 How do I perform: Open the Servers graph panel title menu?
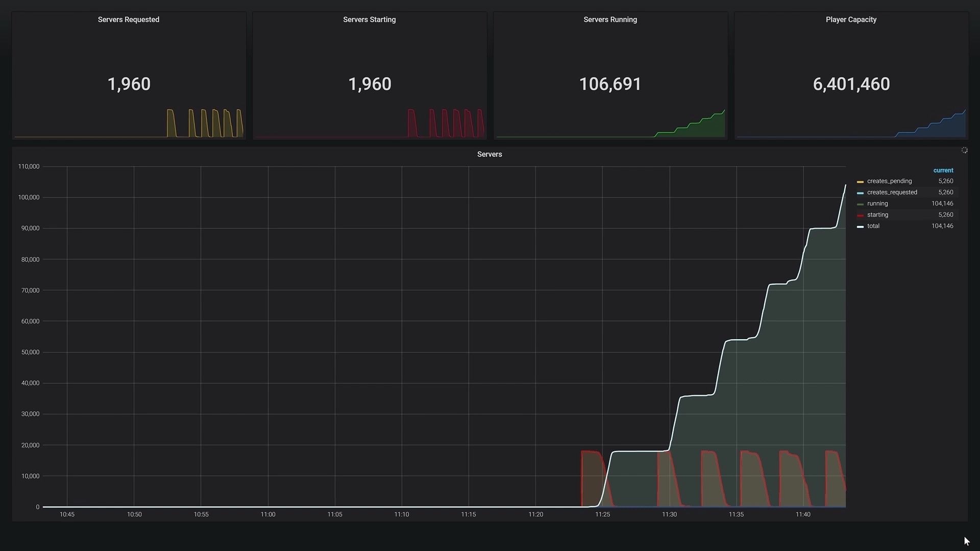coord(489,155)
